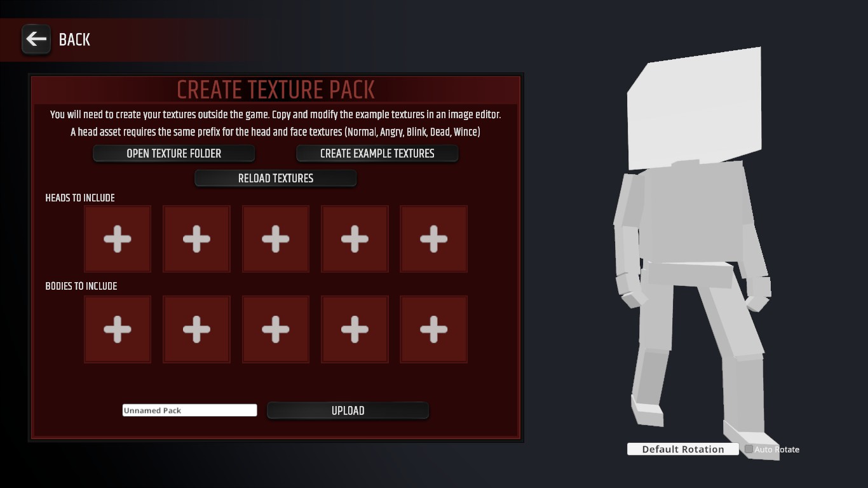
Task: Click the fourth plus under Bodies to Include
Action: coord(355,329)
